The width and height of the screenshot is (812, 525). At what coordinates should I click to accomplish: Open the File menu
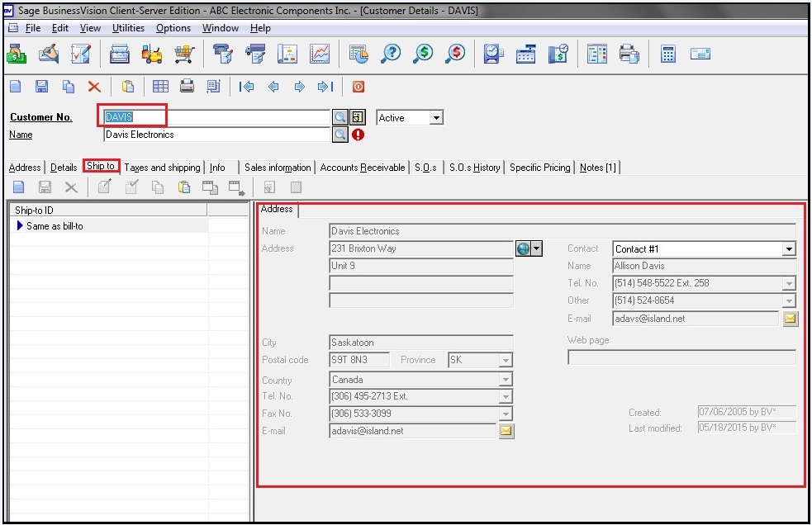(32, 28)
